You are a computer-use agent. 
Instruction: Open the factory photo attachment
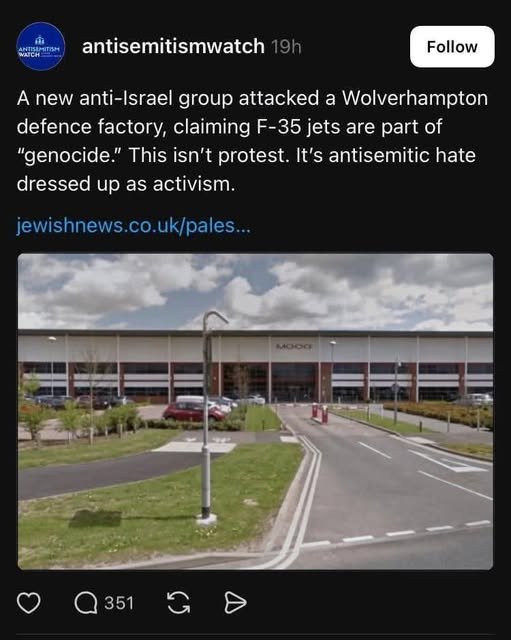tap(256, 411)
